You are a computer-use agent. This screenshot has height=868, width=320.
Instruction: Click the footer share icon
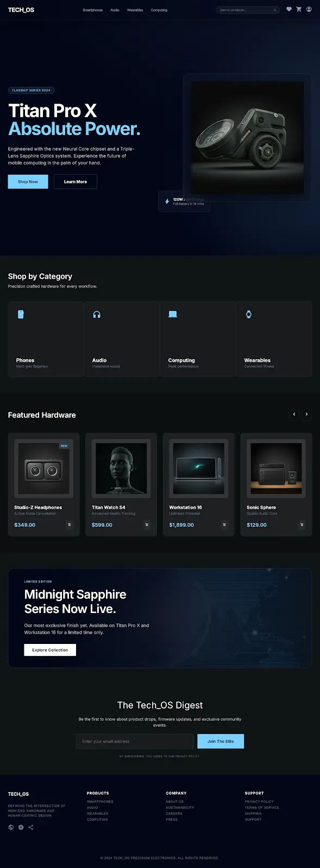[30, 827]
